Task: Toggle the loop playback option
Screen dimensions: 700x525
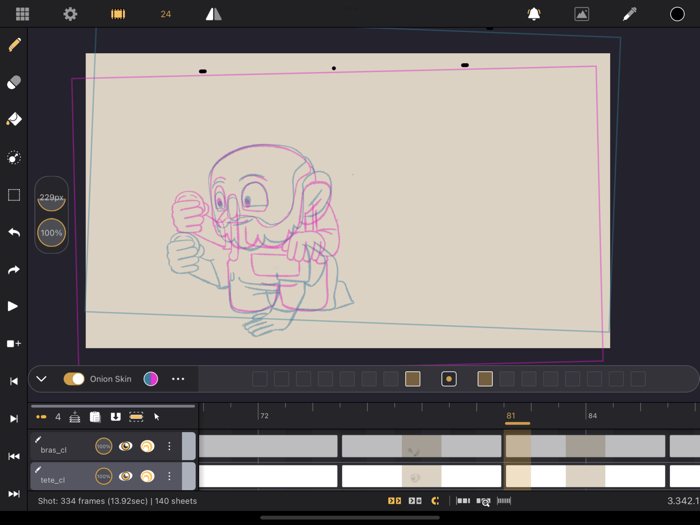Action: pyautogui.click(x=435, y=501)
